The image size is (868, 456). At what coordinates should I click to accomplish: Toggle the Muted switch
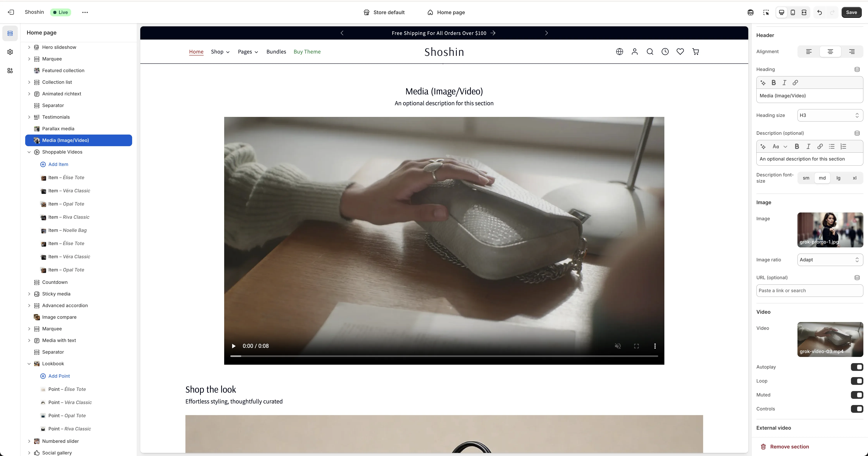(x=857, y=395)
